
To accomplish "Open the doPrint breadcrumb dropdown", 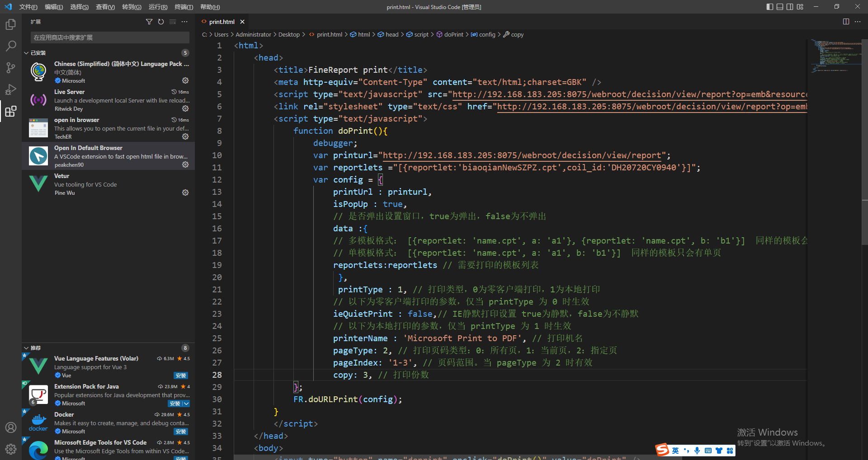I will pyautogui.click(x=450, y=34).
